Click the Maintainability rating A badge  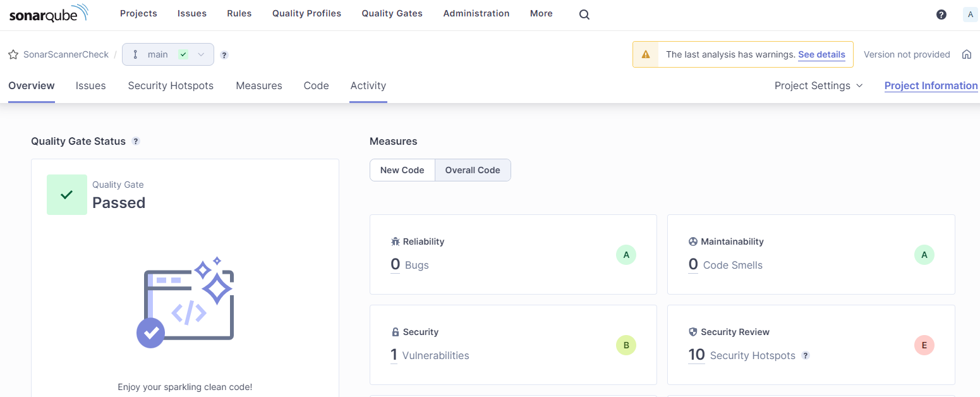click(924, 255)
